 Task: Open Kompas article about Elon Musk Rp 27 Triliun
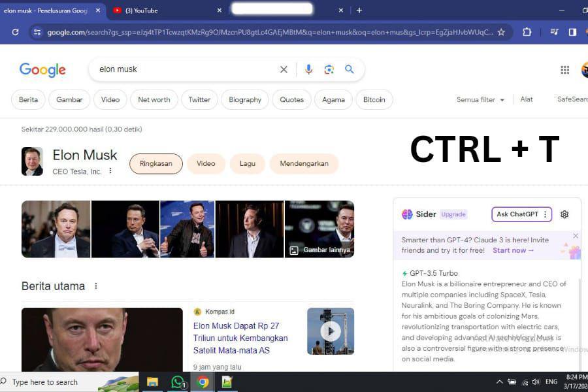240,338
